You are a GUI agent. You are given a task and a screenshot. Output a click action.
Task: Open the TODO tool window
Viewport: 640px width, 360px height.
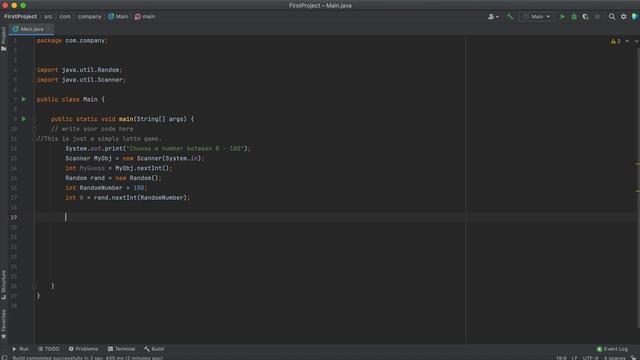point(49,349)
